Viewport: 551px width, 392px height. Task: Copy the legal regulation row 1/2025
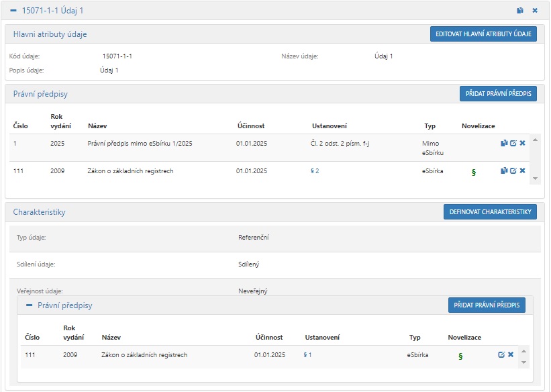pyautogui.click(x=504, y=143)
